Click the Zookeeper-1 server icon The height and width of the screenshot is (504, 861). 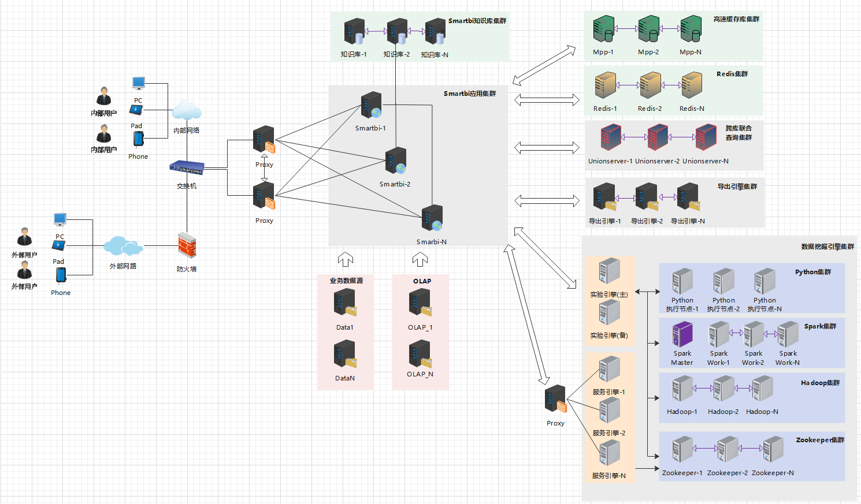coord(682,450)
